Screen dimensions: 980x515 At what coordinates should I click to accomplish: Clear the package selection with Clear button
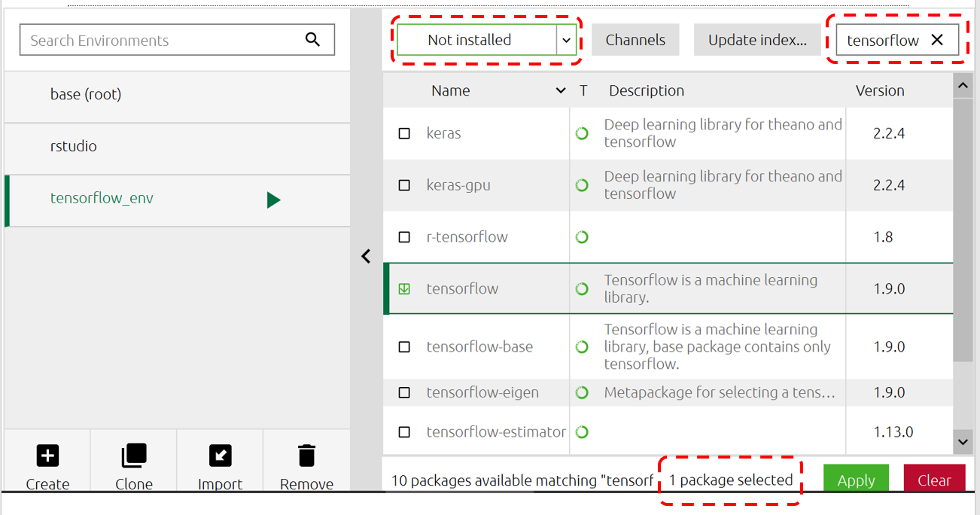(934, 480)
